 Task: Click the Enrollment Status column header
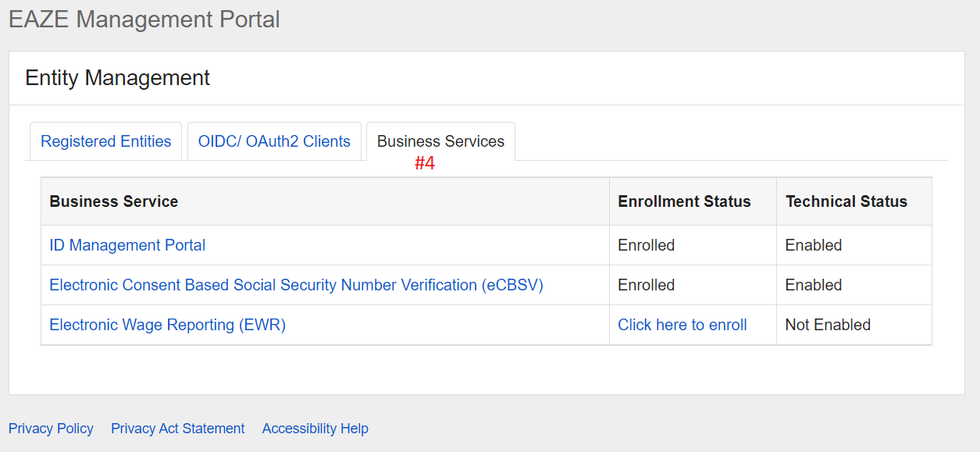(x=684, y=201)
